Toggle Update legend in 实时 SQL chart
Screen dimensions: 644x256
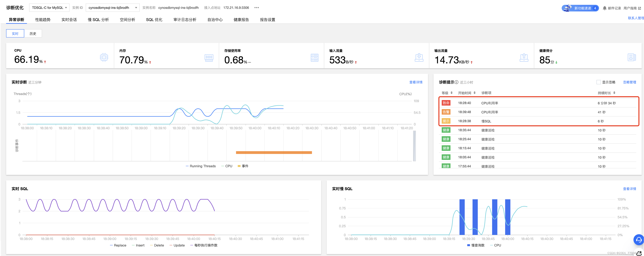177,245
